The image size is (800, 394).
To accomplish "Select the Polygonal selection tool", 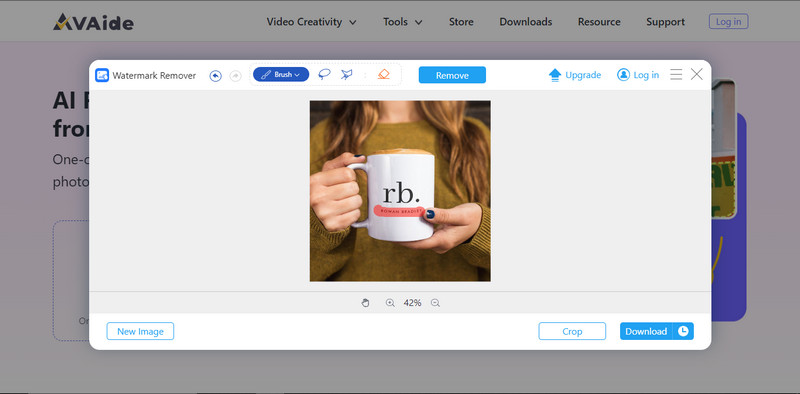I will 346,75.
